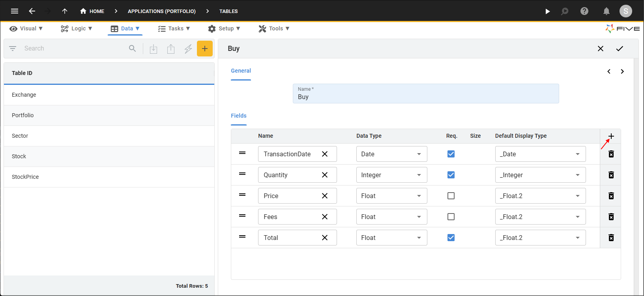Toggle Req. checkbox for TransactionDate
Image resolution: width=644 pixels, height=296 pixels.
point(451,154)
